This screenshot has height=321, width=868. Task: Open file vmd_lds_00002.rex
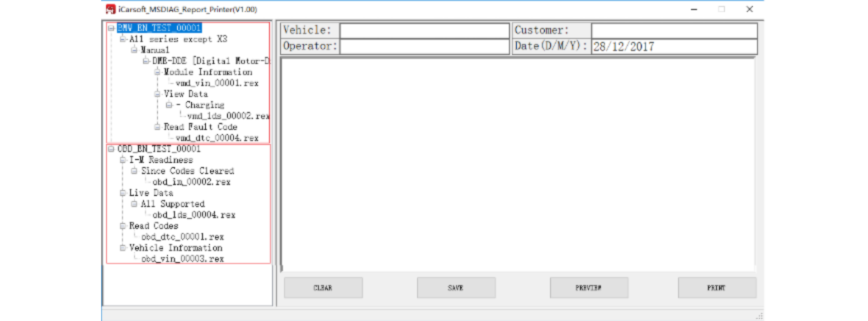(x=228, y=116)
